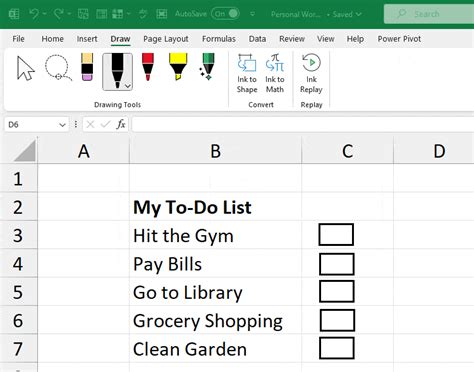Select row 5 header
This screenshot has width=474, height=372.
(18, 292)
